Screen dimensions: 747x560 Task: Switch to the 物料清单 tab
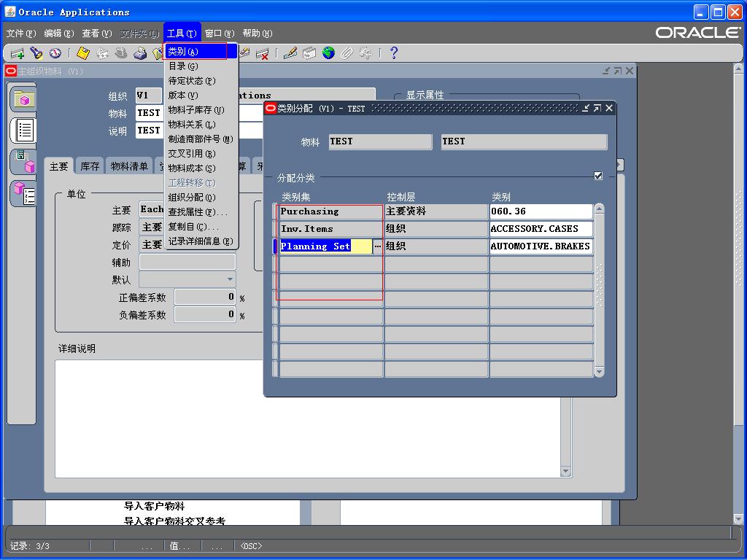coord(129,166)
